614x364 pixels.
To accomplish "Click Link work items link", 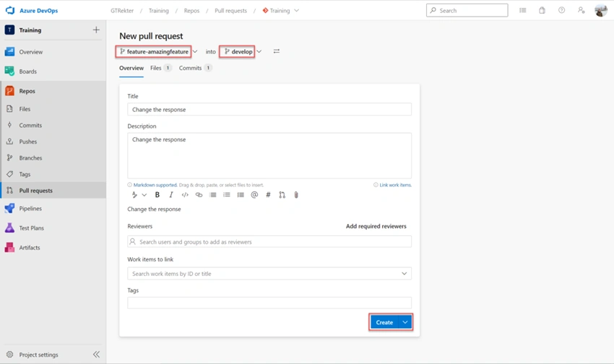I will [x=395, y=185].
